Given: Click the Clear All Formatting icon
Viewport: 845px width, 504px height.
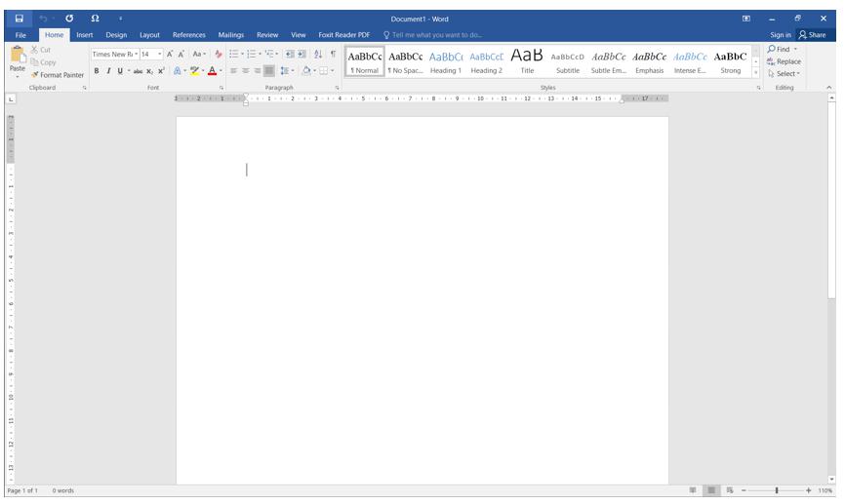Looking at the screenshot, I should point(219,55).
